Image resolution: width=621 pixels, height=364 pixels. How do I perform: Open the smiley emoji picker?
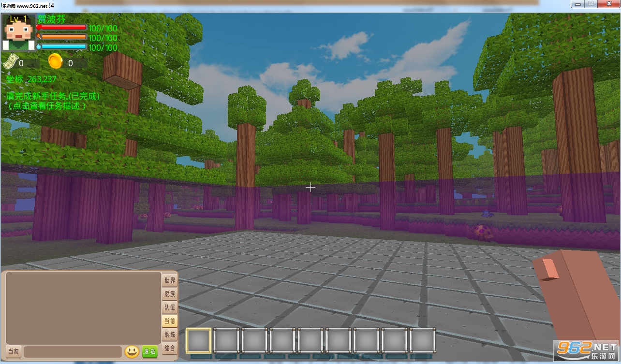point(132,352)
